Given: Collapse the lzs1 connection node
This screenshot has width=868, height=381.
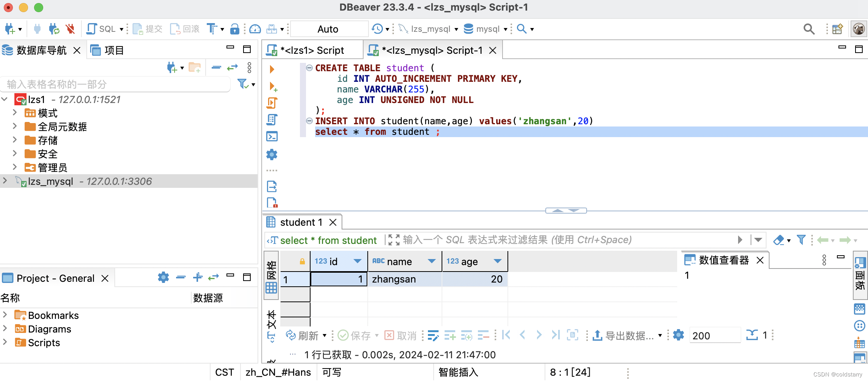Looking at the screenshot, I should pos(5,99).
